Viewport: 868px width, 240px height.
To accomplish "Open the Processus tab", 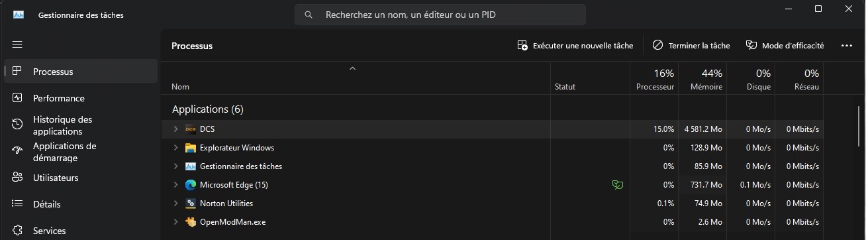I will click(81, 72).
